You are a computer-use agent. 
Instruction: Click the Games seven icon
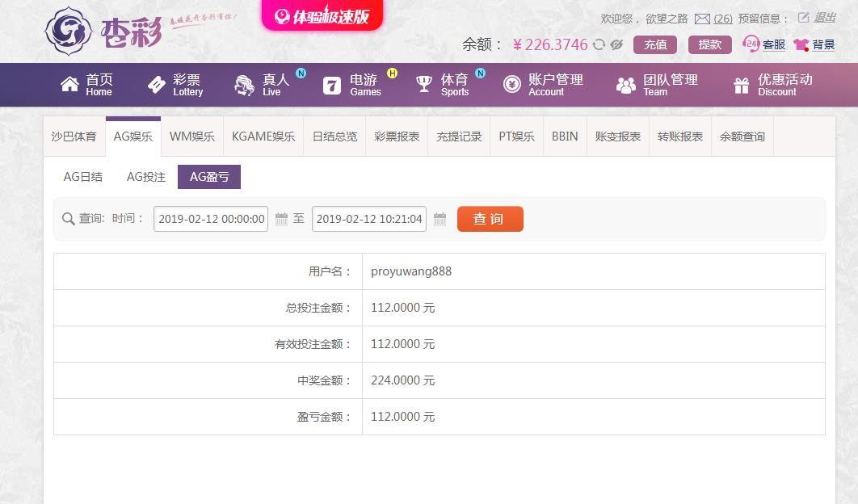[x=332, y=86]
